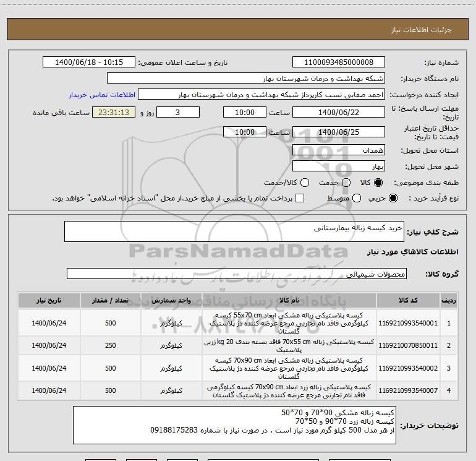Open the اطلاعات تماس خریدار link
Viewport: 476px width, 461px height.
point(102,95)
